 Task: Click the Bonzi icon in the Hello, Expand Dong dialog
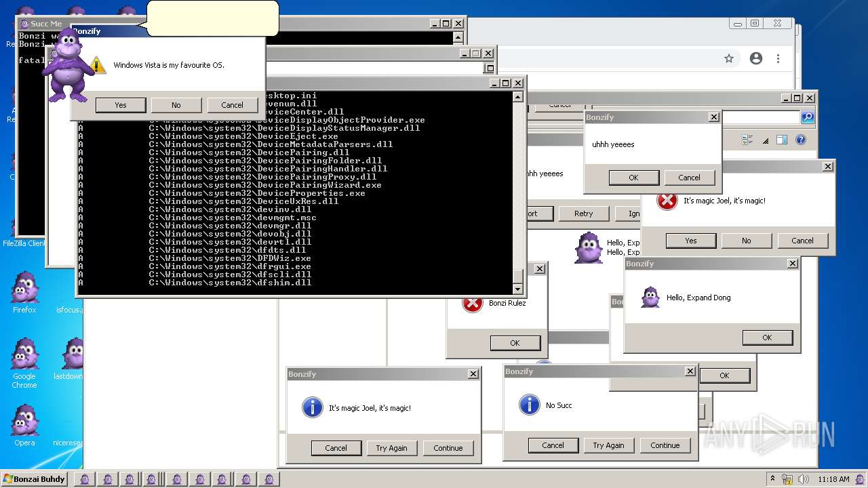point(650,297)
